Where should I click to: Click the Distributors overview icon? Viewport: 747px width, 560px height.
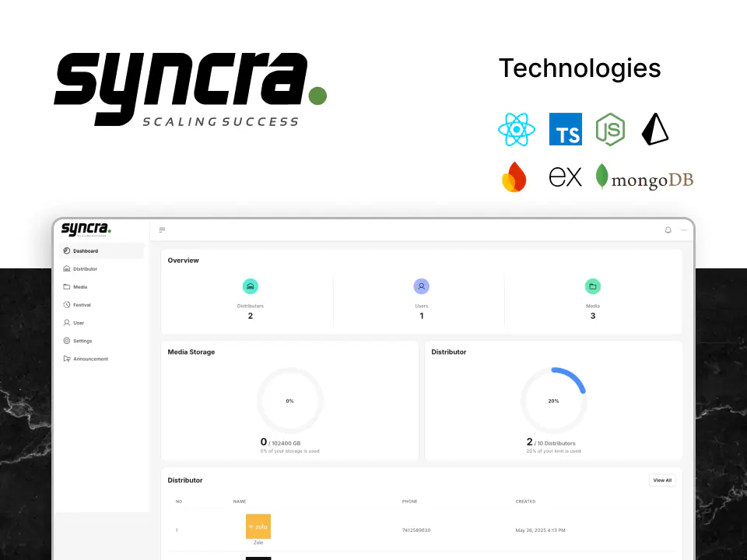[250, 286]
